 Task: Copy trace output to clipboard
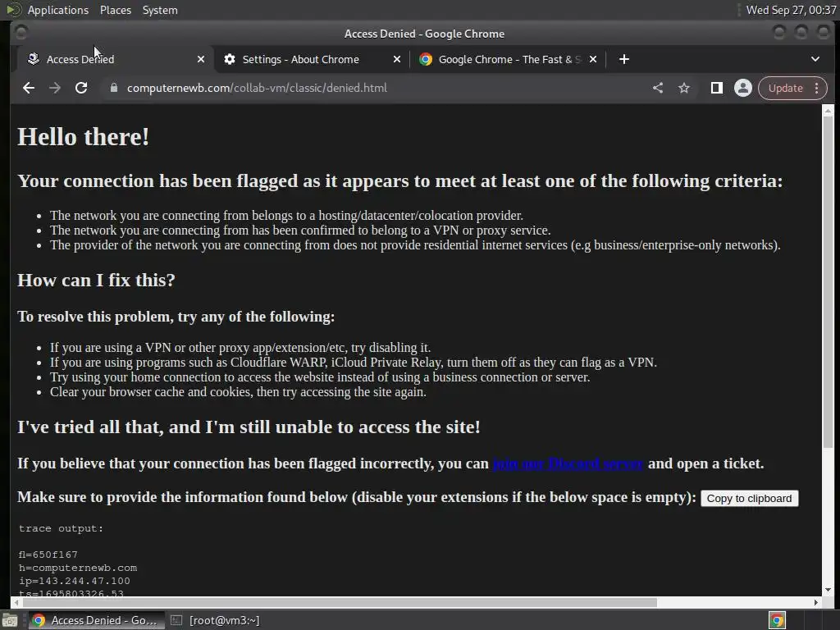tap(749, 498)
